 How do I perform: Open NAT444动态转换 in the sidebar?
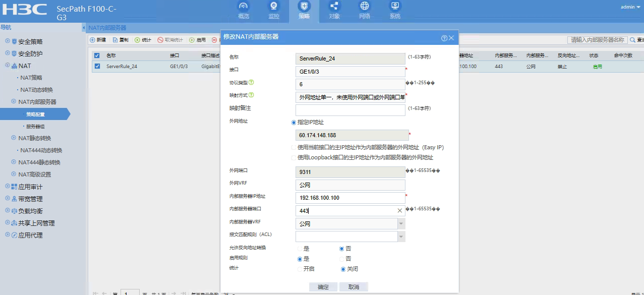pyautogui.click(x=41, y=150)
